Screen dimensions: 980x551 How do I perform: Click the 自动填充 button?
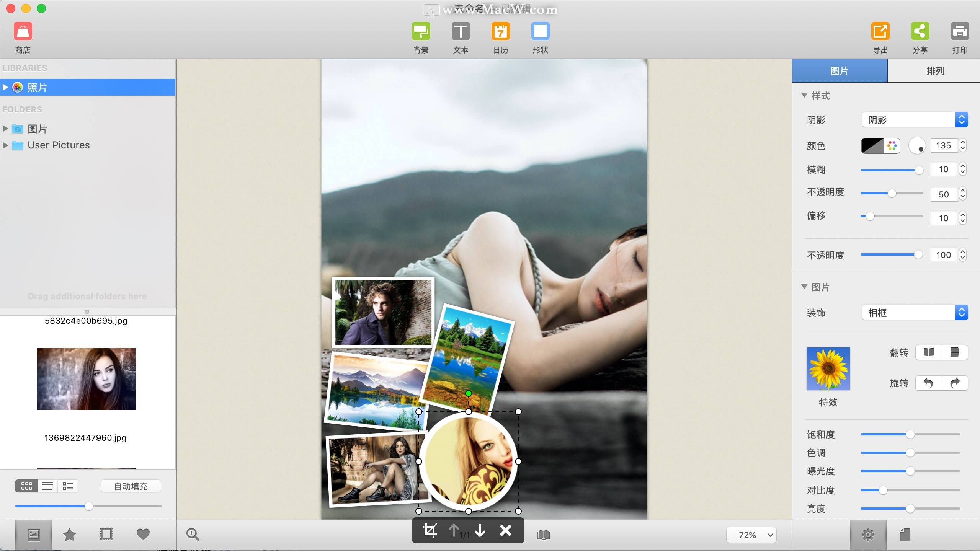click(131, 486)
